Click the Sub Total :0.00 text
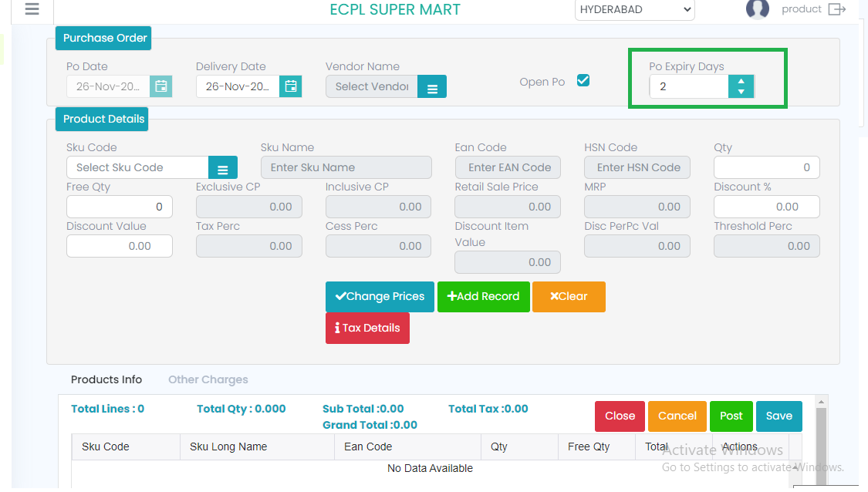This screenshot has height=492, width=868. coord(363,409)
